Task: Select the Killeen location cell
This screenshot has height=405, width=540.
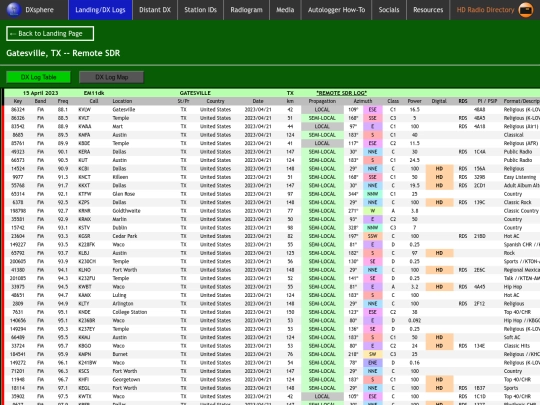Action: click(120, 177)
